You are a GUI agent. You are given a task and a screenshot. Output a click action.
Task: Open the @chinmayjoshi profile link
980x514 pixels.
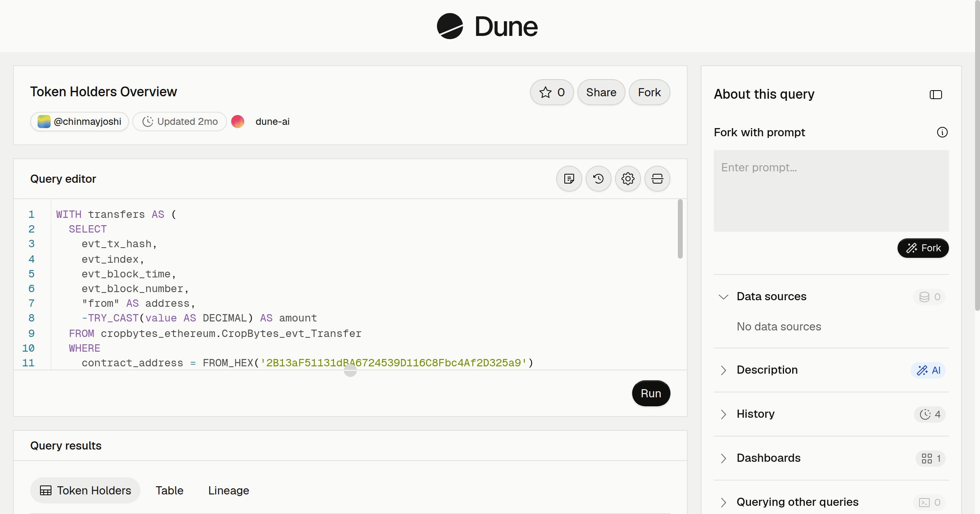click(x=80, y=122)
